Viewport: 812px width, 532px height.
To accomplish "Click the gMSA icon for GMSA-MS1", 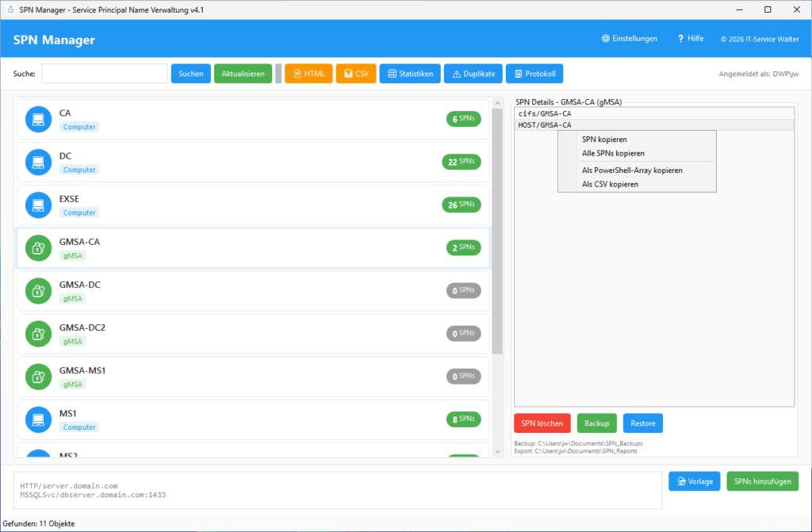I will point(38,376).
